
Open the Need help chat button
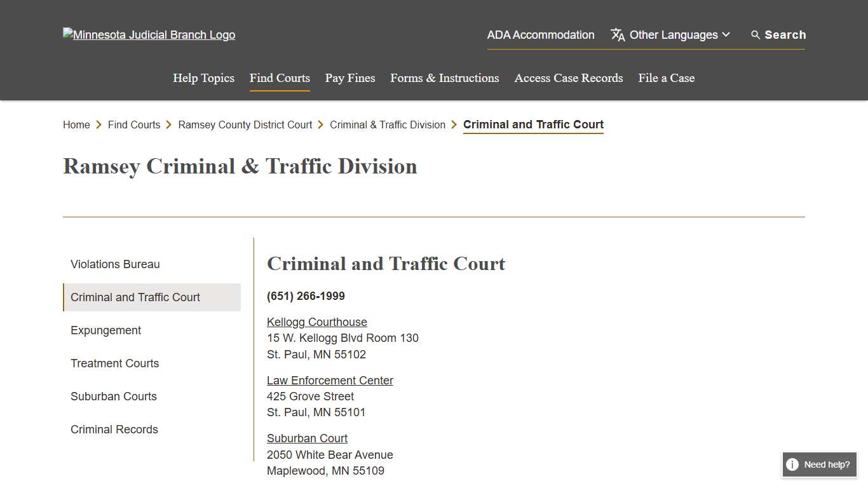[819, 464]
